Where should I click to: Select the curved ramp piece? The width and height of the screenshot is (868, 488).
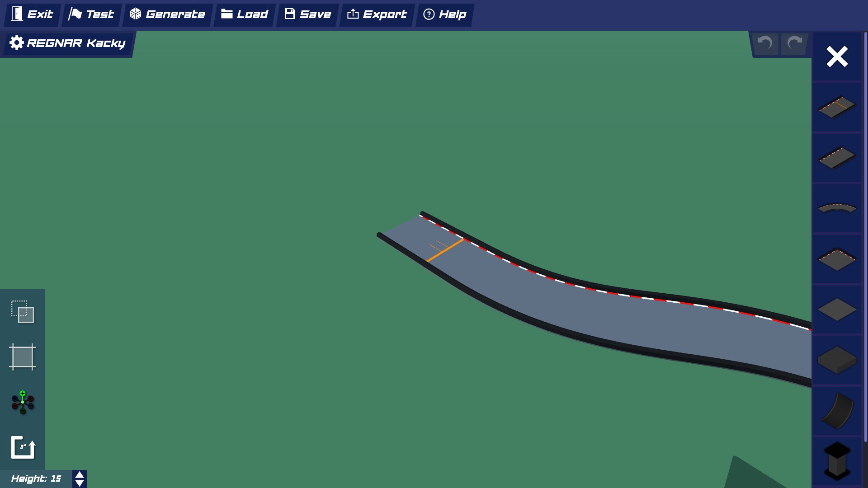[837, 411]
